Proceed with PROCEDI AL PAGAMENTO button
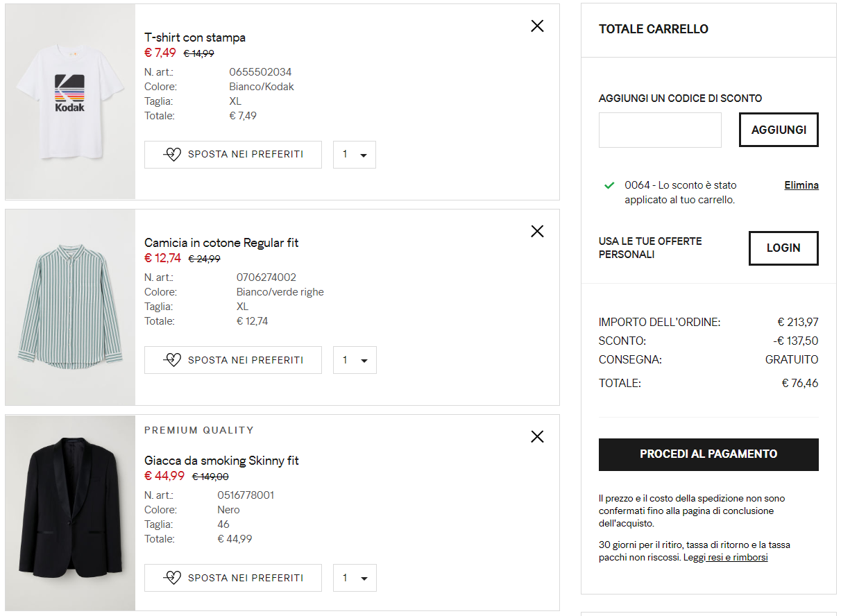Viewport: 841px width, 616px height. [708, 454]
